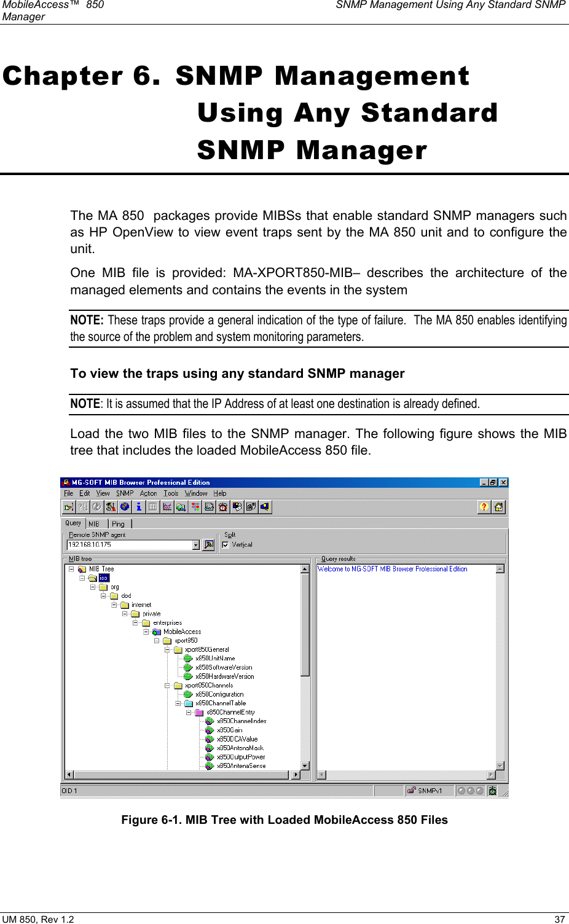Click the trap icon at status bar end
Screen dimensions: 569x924
(x=492, y=791)
